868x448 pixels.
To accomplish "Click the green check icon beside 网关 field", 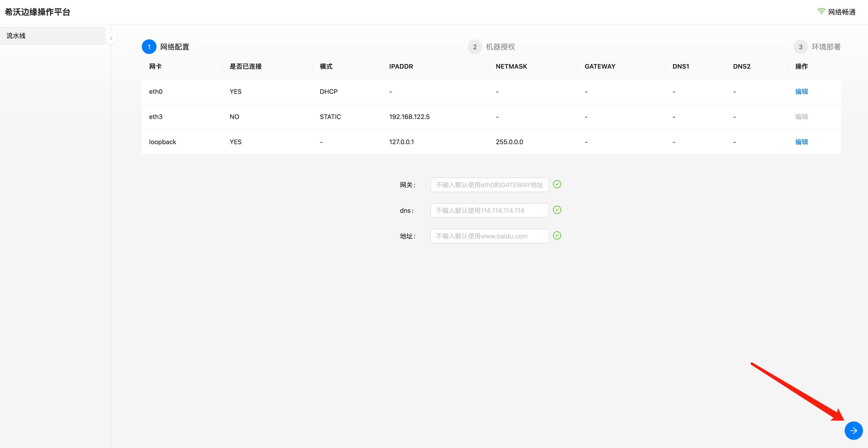I will [557, 184].
